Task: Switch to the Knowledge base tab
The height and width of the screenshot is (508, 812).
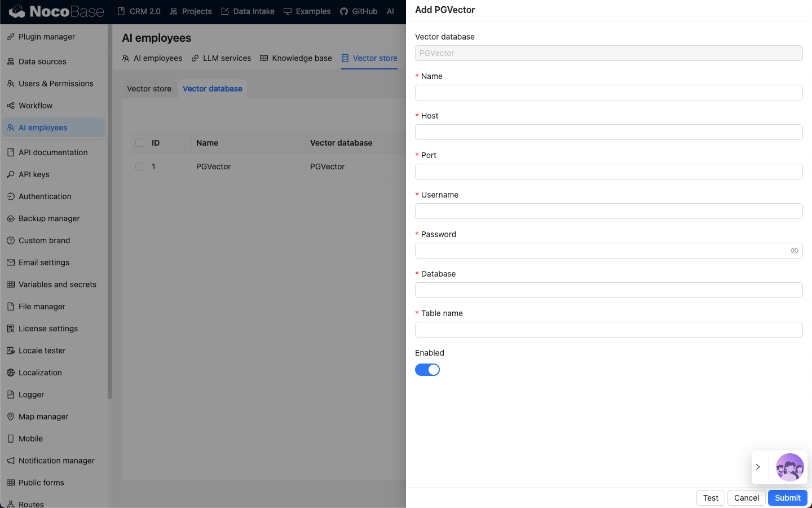Action: [x=296, y=58]
